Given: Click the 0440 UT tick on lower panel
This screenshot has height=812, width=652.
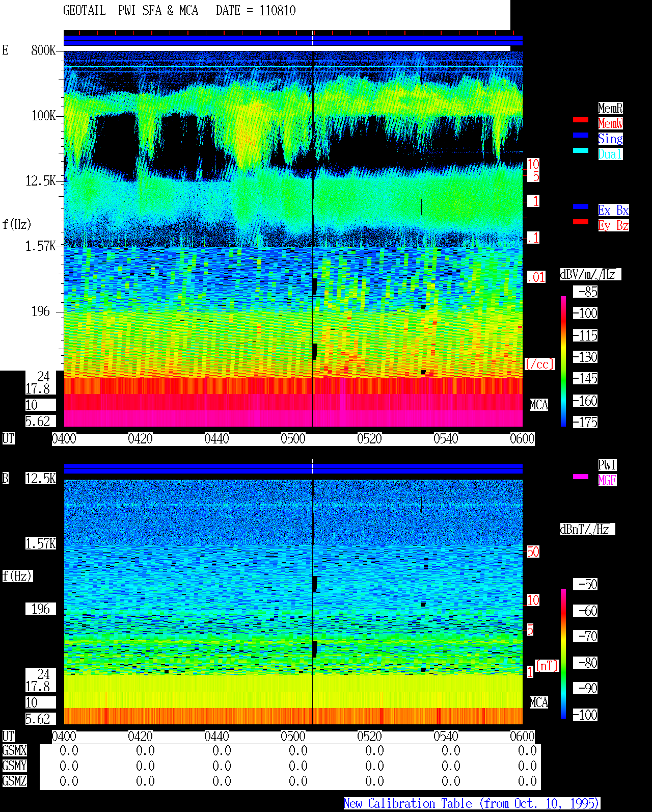Looking at the screenshot, I should [216, 737].
